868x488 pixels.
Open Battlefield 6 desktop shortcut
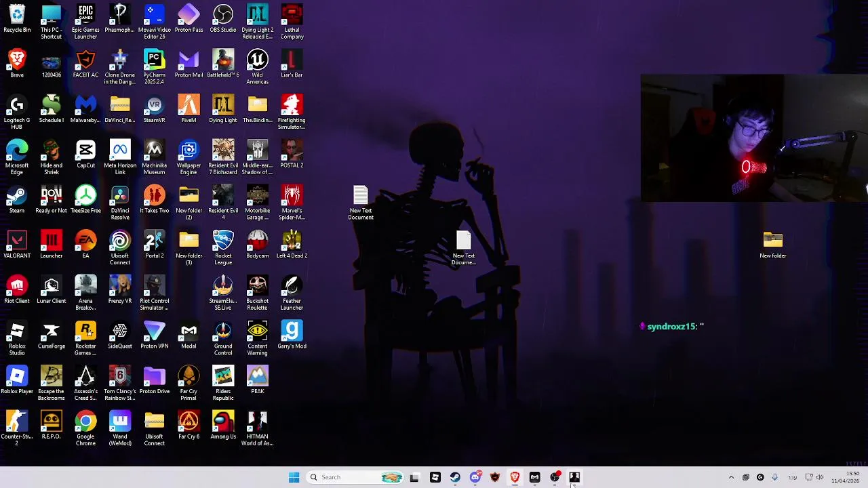coord(223,64)
